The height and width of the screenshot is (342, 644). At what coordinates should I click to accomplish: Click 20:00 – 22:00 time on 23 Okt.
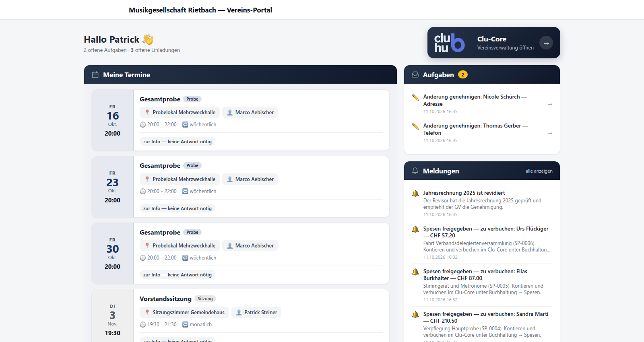tap(162, 192)
